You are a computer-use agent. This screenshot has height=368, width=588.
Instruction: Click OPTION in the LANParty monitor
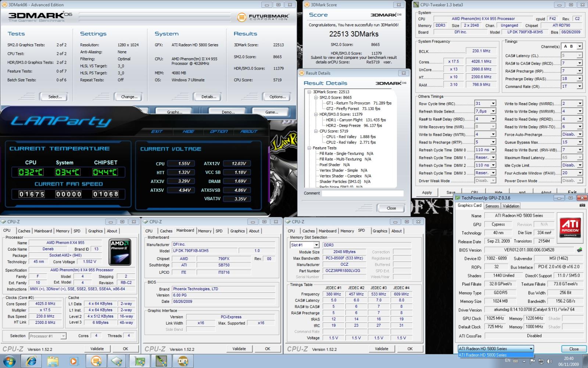(219, 131)
